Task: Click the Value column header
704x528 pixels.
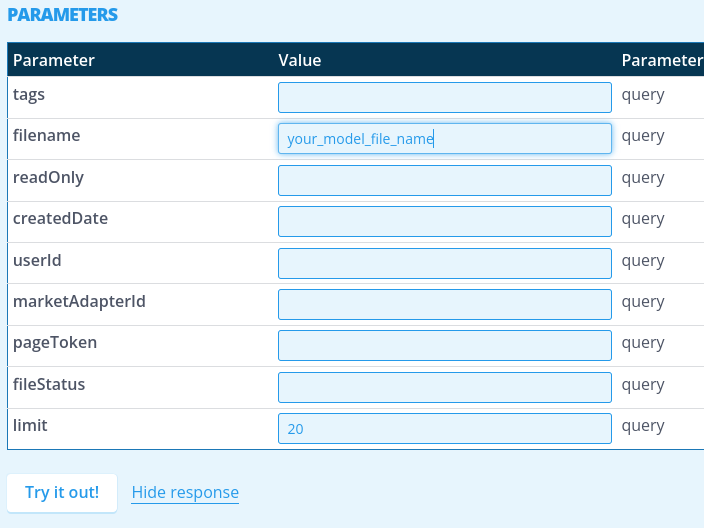Action: click(x=300, y=60)
